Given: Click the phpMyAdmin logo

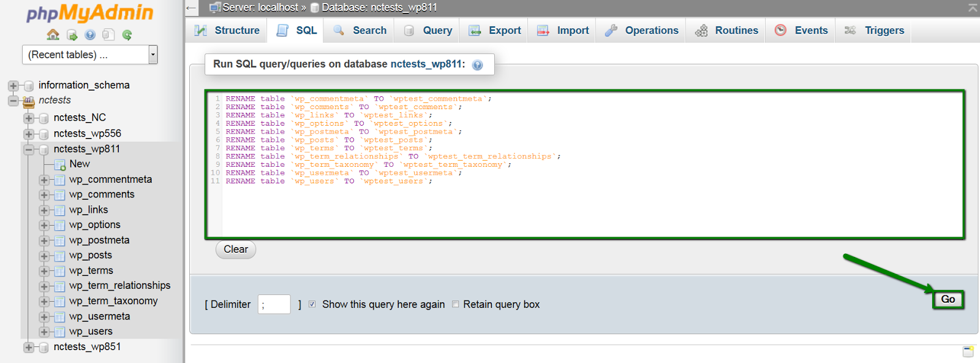Looking at the screenshot, I should pos(90,13).
